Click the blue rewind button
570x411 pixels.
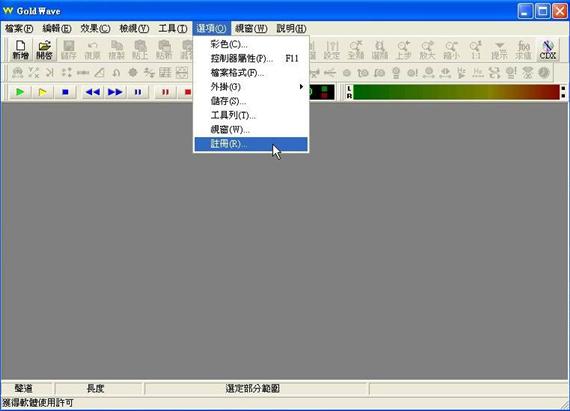[x=92, y=92]
